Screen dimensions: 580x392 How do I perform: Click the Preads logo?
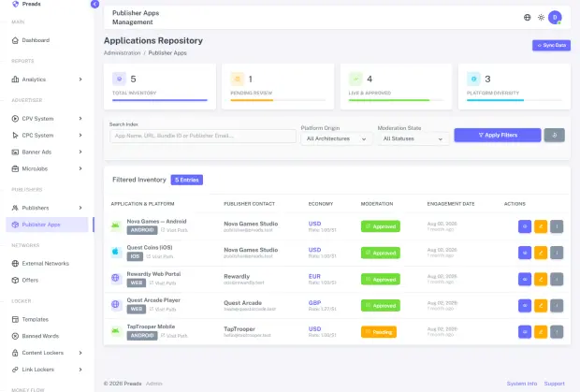pos(26,4)
